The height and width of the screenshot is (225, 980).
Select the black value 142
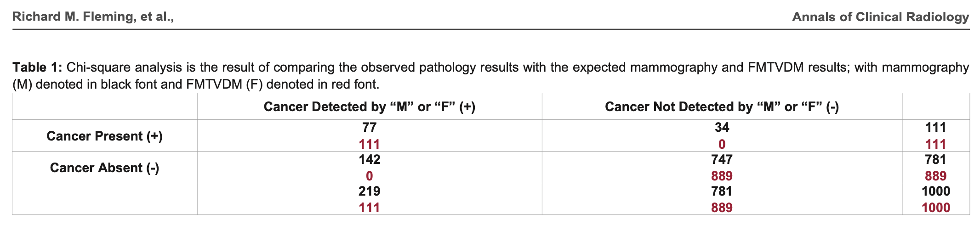point(369,159)
